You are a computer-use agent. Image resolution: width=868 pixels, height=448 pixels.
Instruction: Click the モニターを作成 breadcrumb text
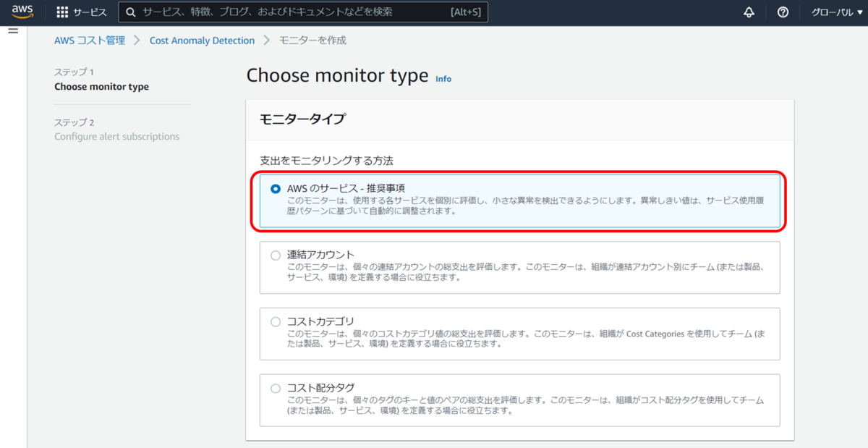[313, 41]
